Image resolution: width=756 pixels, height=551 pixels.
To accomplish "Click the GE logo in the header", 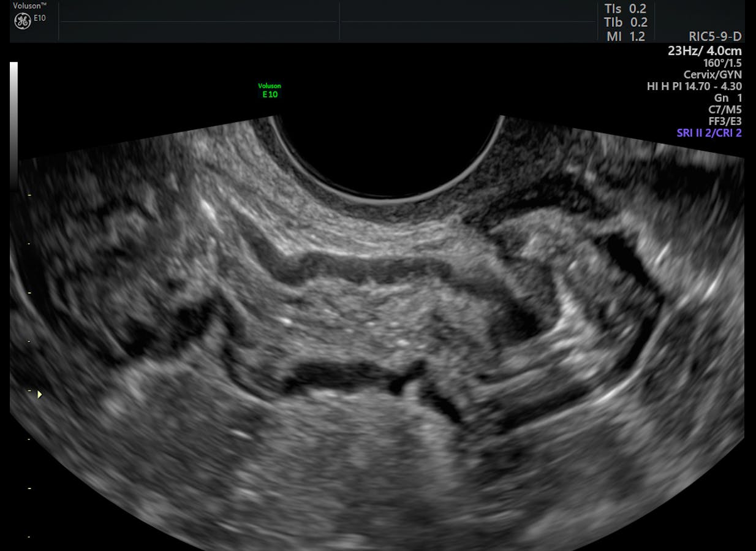I will click(x=23, y=21).
